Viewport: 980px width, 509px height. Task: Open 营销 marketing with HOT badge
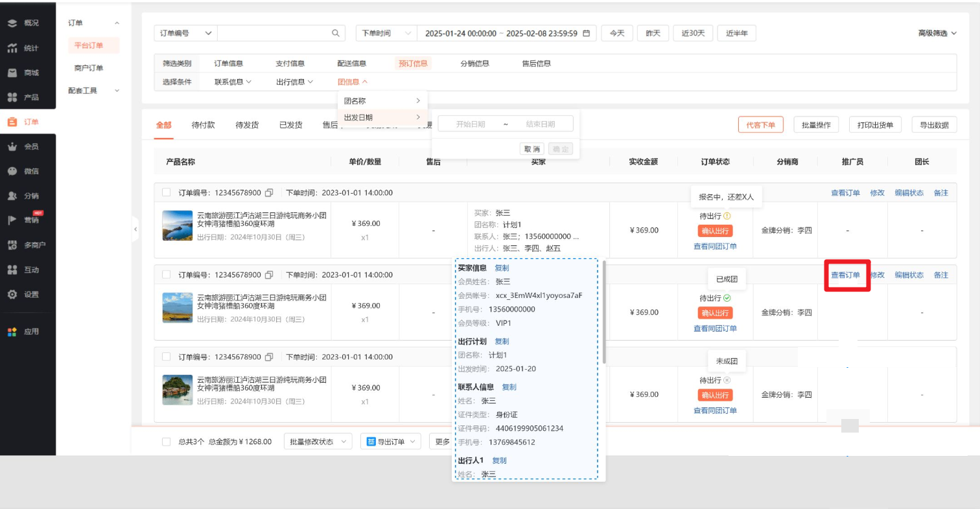coord(25,219)
